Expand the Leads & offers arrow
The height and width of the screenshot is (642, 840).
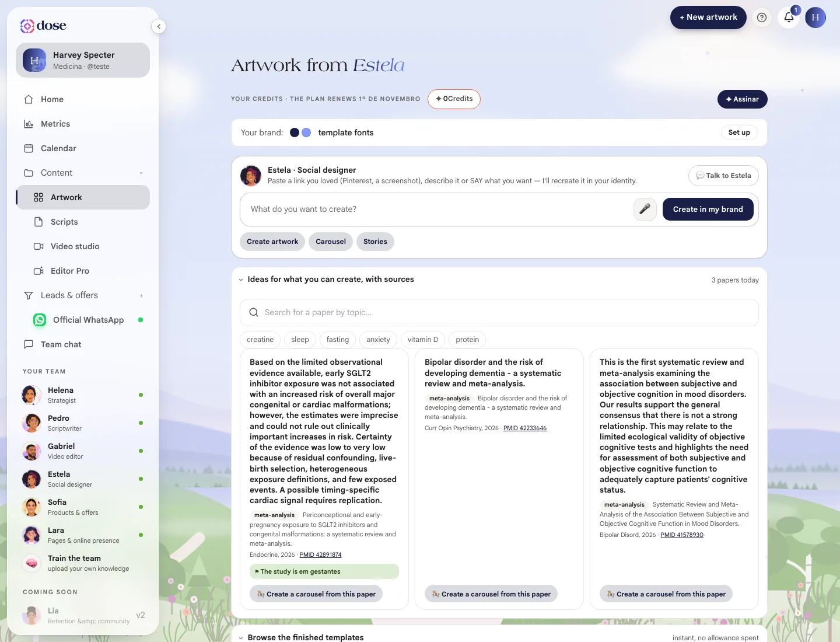pyautogui.click(x=141, y=296)
